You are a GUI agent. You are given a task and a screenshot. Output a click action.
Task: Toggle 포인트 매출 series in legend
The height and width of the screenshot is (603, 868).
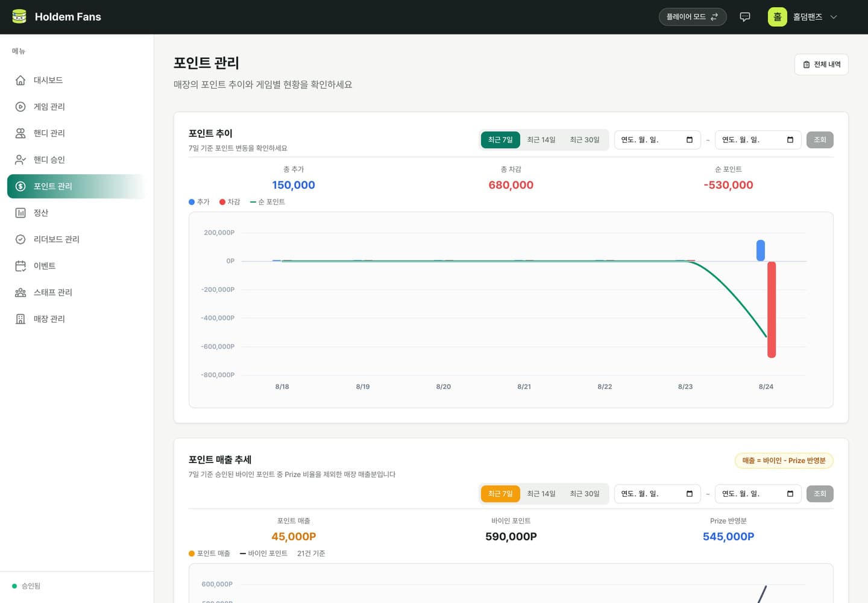(x=209, y=554)
